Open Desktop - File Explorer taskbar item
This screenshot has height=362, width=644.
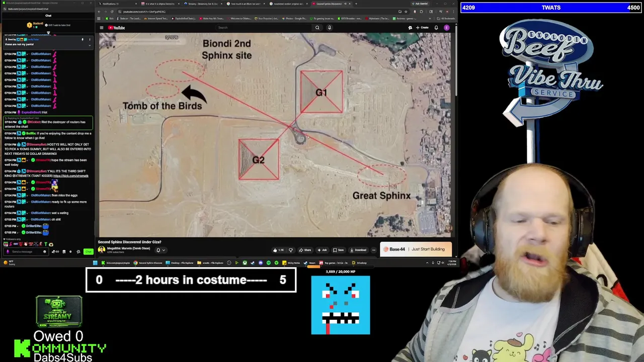coord(180,263)
